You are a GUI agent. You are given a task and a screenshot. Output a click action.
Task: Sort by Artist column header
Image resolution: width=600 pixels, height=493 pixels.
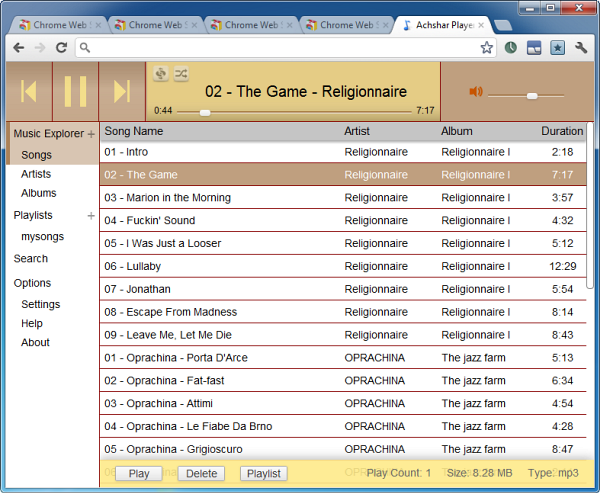tap(357, 131)
